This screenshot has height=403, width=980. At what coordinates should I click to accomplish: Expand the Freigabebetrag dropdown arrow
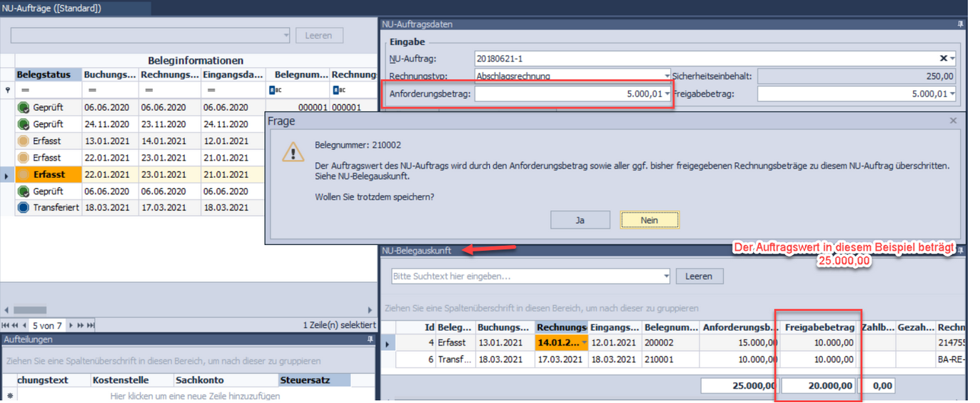click(952, 94)
